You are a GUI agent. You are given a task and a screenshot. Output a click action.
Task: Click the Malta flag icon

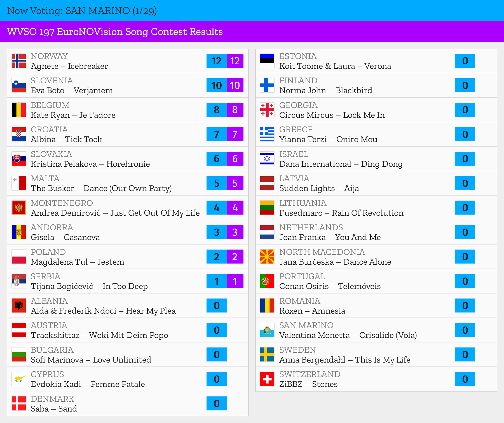click(x=19, y=183)
